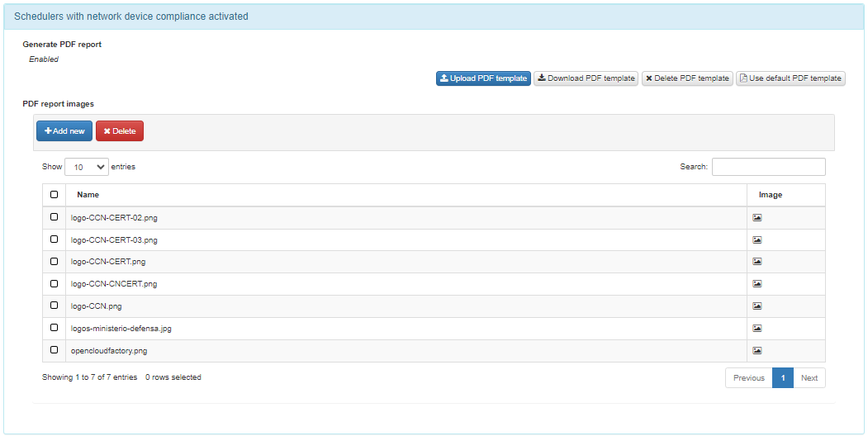868x436 pixels.
Task: Sort table by Name column header
Action: pyautogui.click(x=88, y=195)
